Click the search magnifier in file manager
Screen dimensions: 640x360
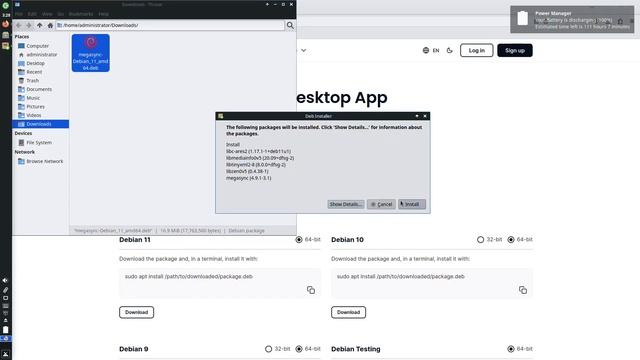290,25
